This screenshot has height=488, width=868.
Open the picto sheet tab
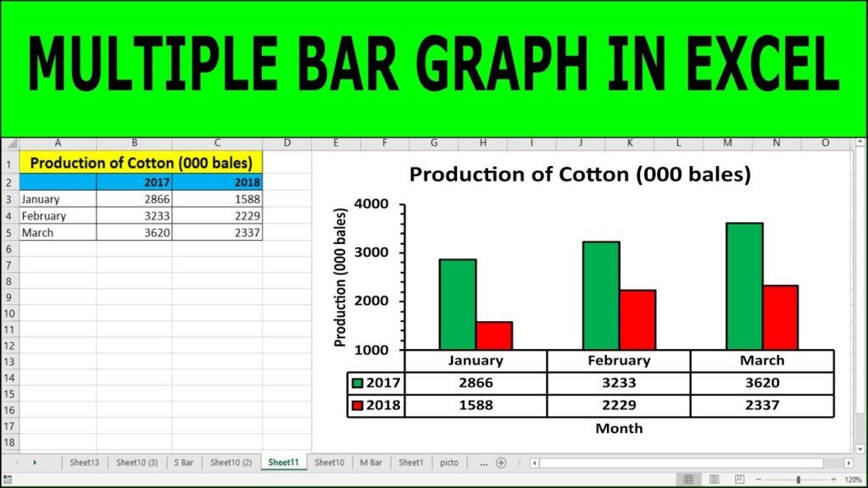(449, 463)
